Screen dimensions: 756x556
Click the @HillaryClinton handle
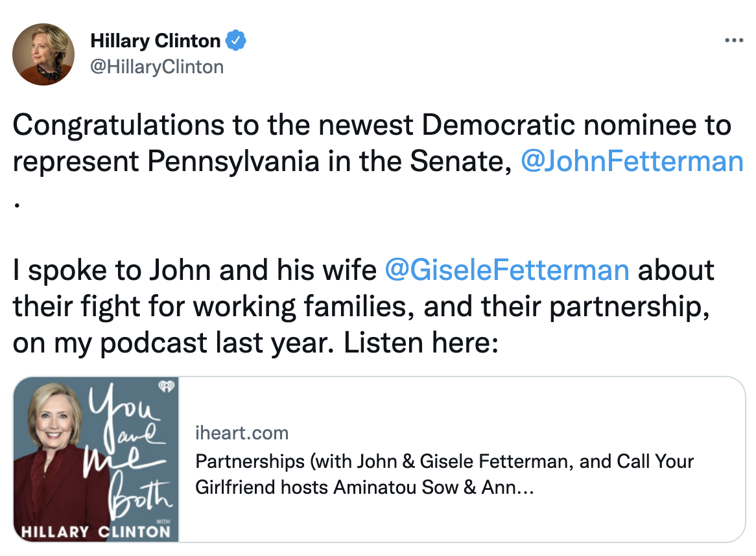point(157,67)
